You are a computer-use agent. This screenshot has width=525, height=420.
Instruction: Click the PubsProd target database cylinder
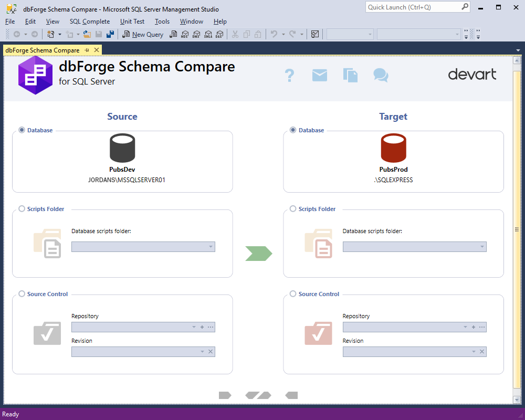(393, 148)
